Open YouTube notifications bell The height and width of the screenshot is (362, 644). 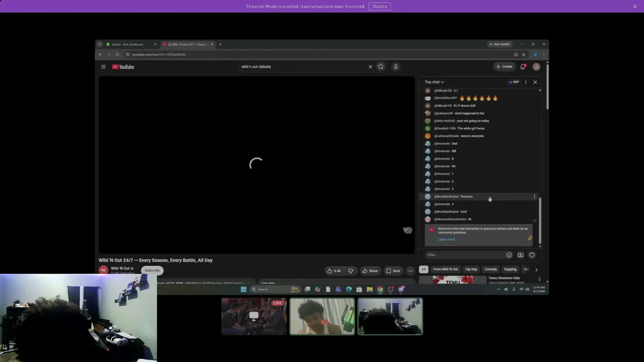click(x=523, y=67)
